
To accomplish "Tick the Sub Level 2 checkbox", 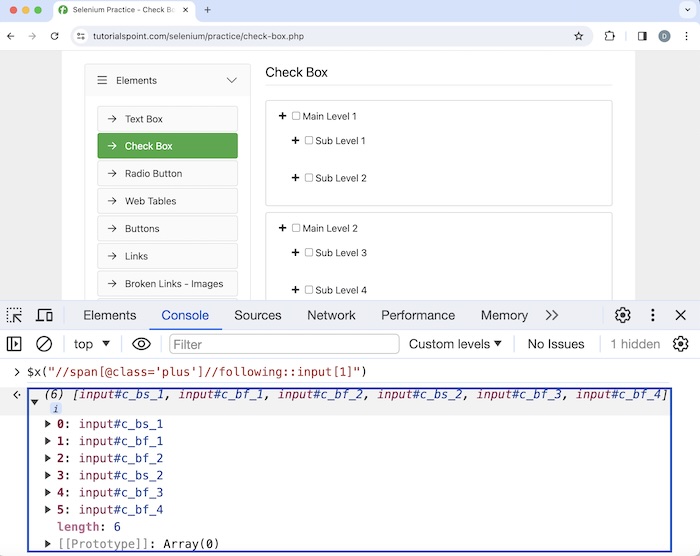I will click(309, 178).
